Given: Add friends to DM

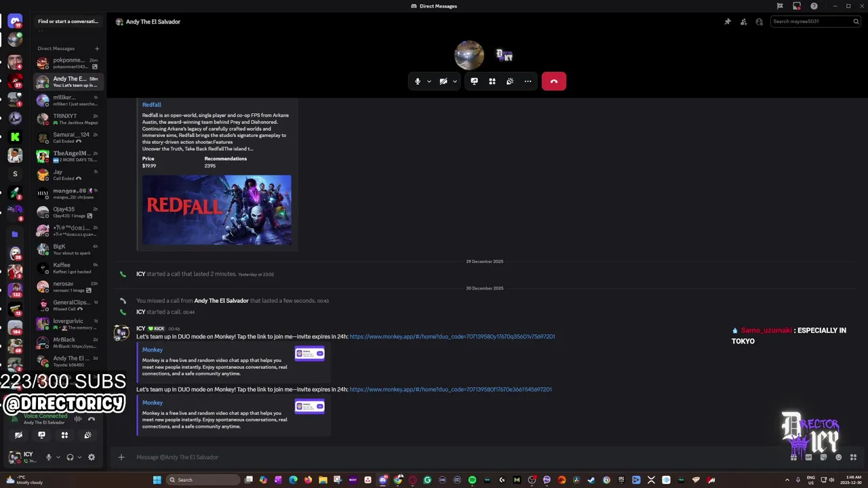Looking at the screenshot, I should coord(743,22).
